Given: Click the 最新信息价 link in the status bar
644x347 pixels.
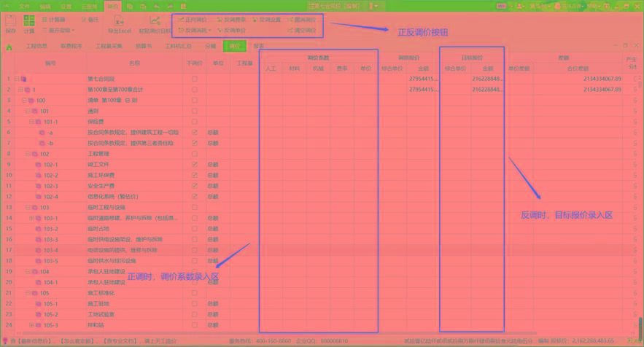Looking at the screenshot, I should (x=34, y=341).
